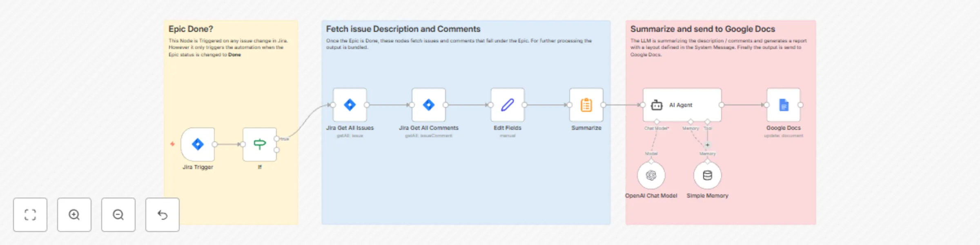This screenshot has height=245, width=980.
Task: Select the Edit Fields node
Action: click(508, 105)
